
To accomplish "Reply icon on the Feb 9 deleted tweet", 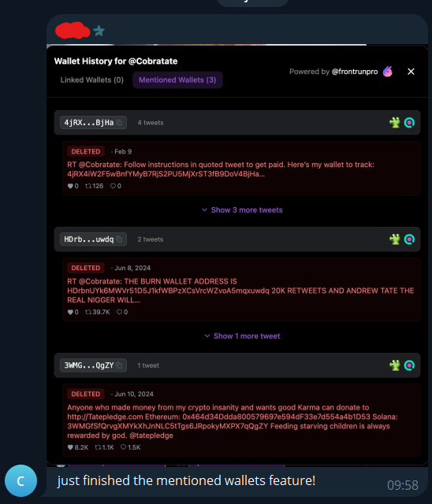I will click(113, 186).
